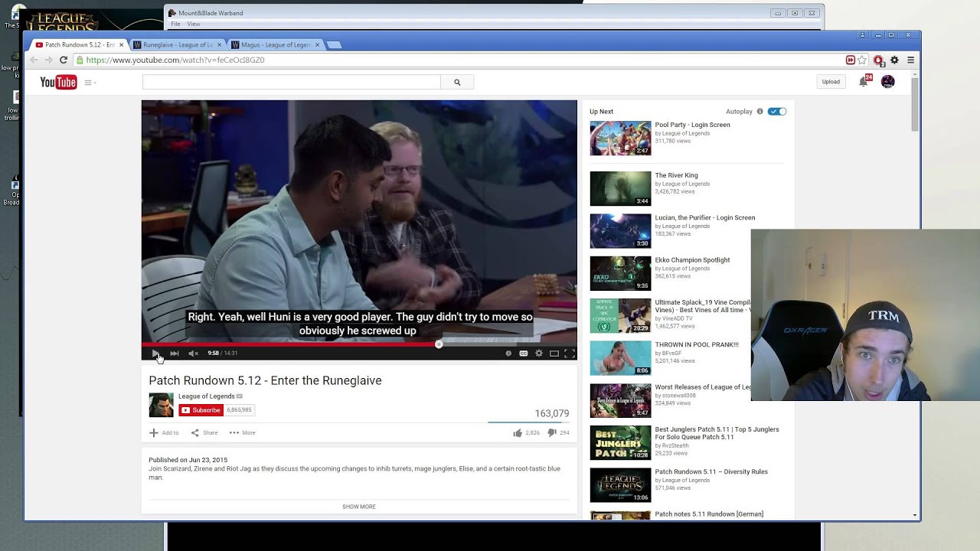
Task: Subscribe to League of Legends channel
Action: [201, 410]
